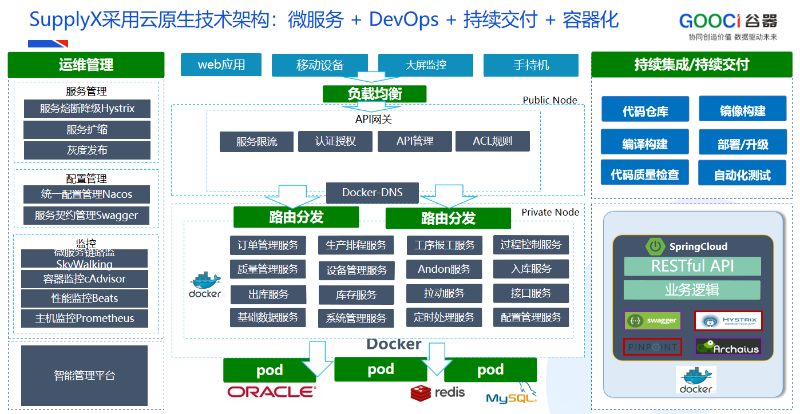Click the Archaius logo
Viewport: 800px width, 414px height.
(x=727, y=347)
